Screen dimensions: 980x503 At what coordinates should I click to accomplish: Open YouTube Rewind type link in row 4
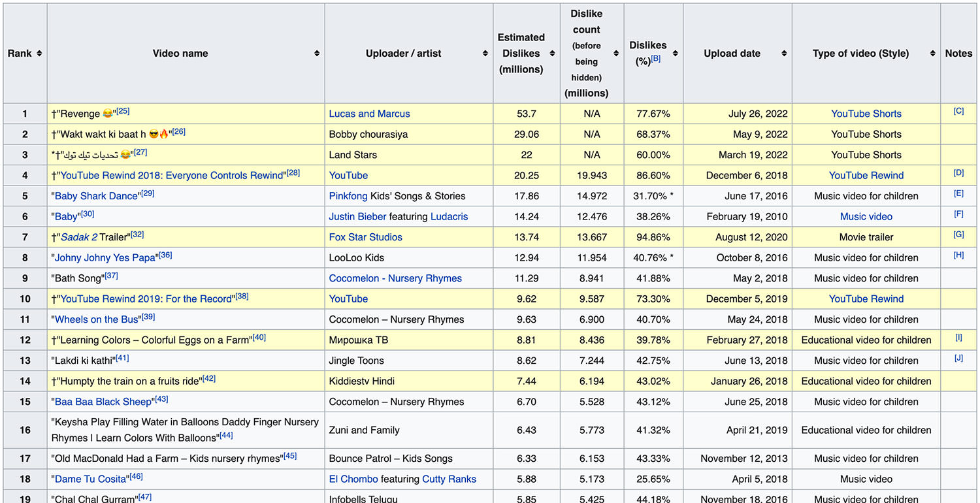866,175
